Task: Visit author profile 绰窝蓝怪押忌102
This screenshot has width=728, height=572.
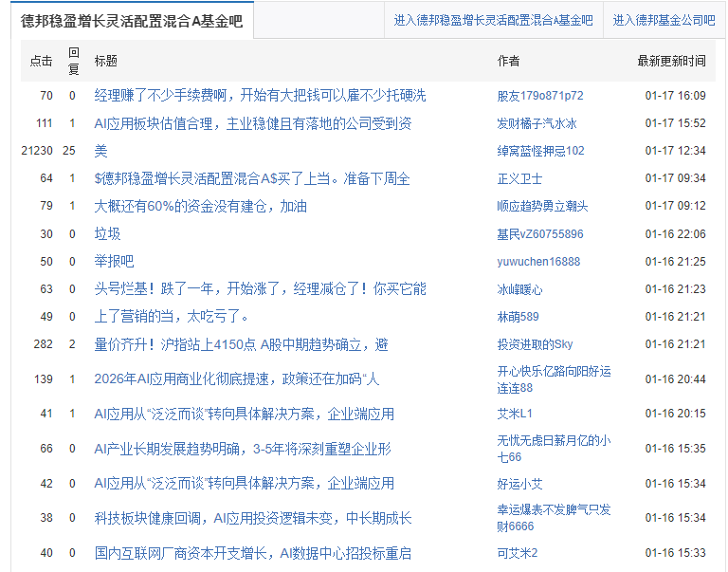Action: pos(540,151)
